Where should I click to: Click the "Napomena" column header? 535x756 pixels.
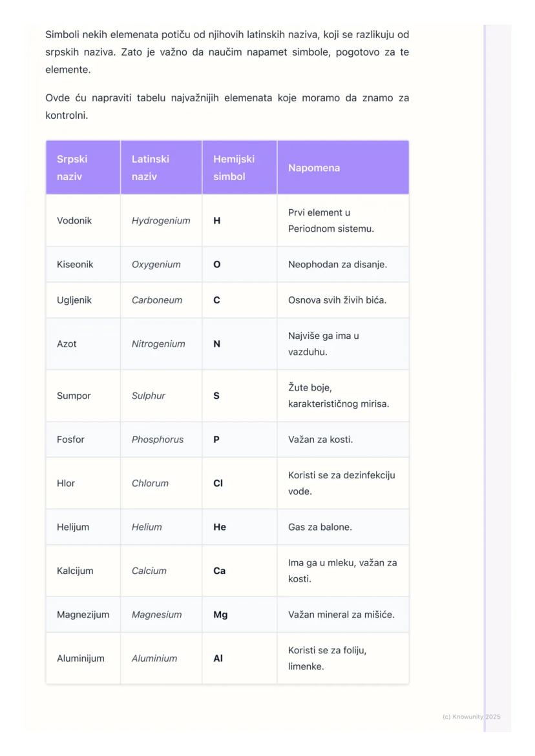314,168
